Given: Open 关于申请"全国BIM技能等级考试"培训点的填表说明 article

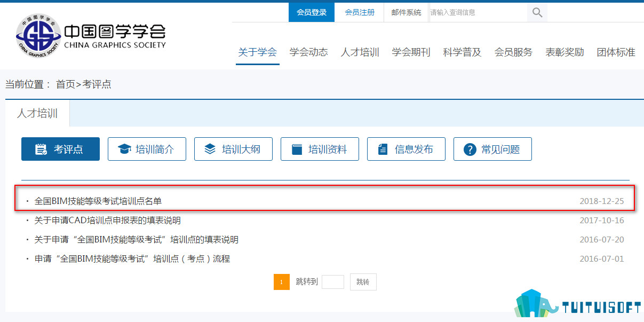Looking at the screenshot, I should [x=137, y=240].
